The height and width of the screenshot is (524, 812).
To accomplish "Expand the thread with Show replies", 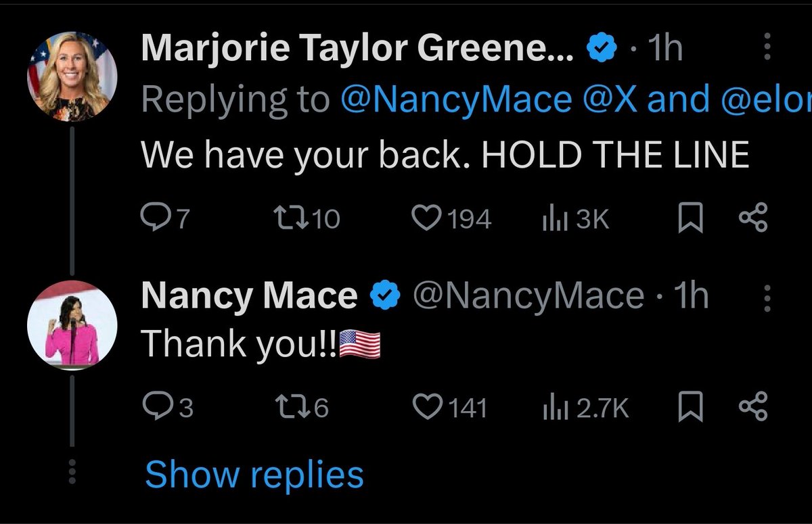I will (x=254, y=474).
